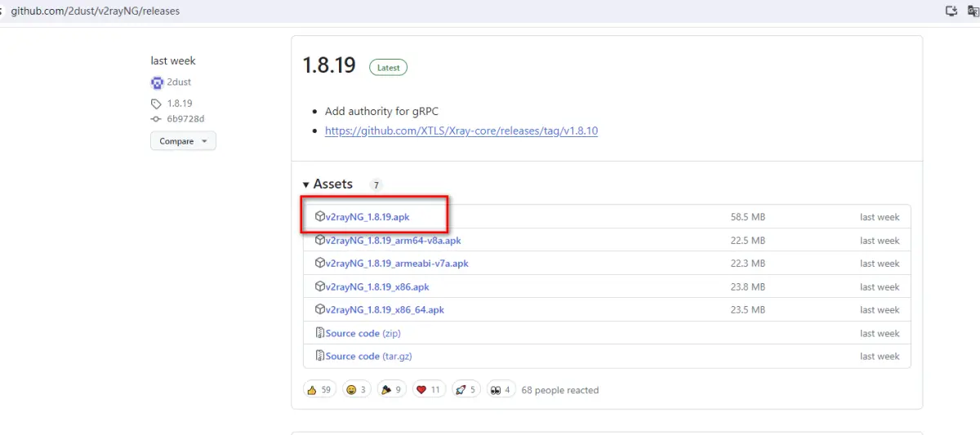980x435 pixels.
Task: Download Source code (zip)
Action: point(363,333)
